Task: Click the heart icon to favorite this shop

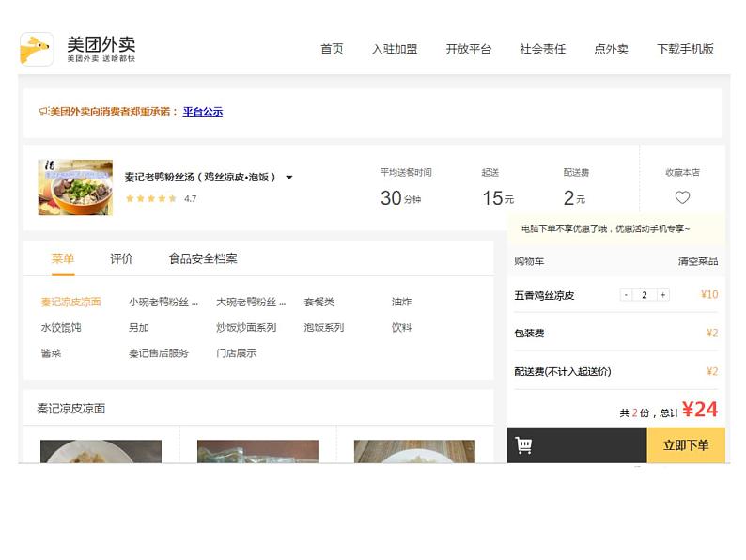Action: tap(682, 197)
